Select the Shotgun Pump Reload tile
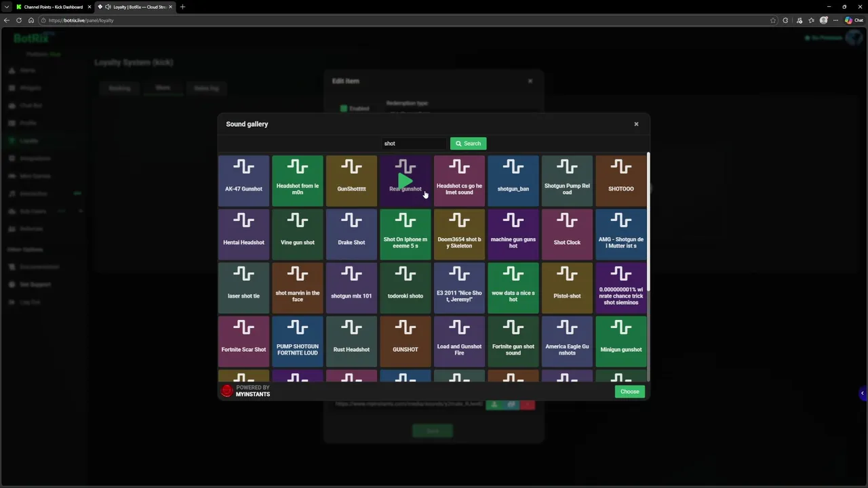Screen dimensions: 868x488 point(567,181)
